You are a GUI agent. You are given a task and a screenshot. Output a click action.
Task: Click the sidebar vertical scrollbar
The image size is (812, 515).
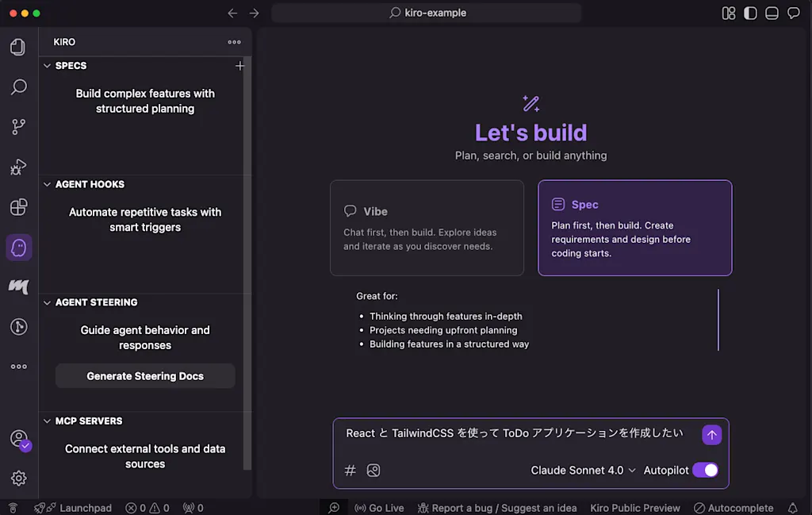tap(247, 264)
